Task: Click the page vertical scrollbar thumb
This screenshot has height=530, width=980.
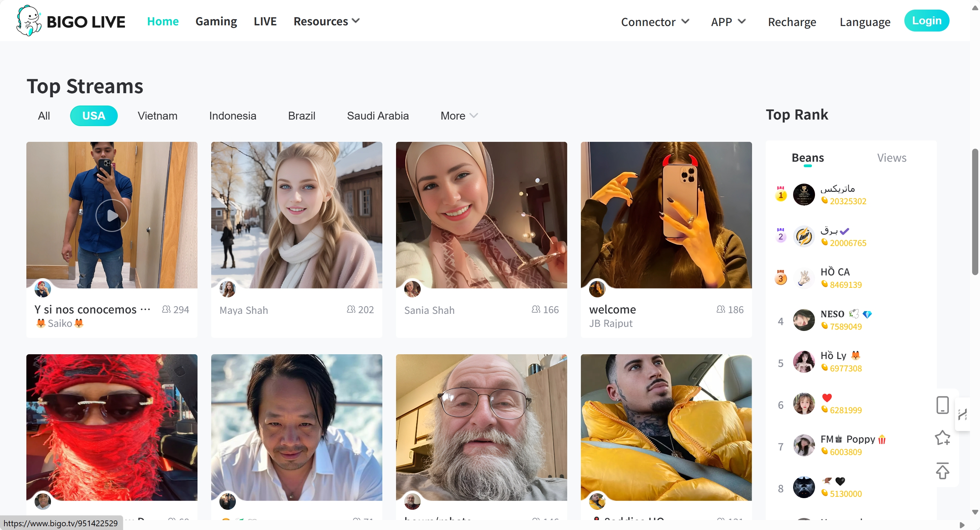Action: (975, 212)
